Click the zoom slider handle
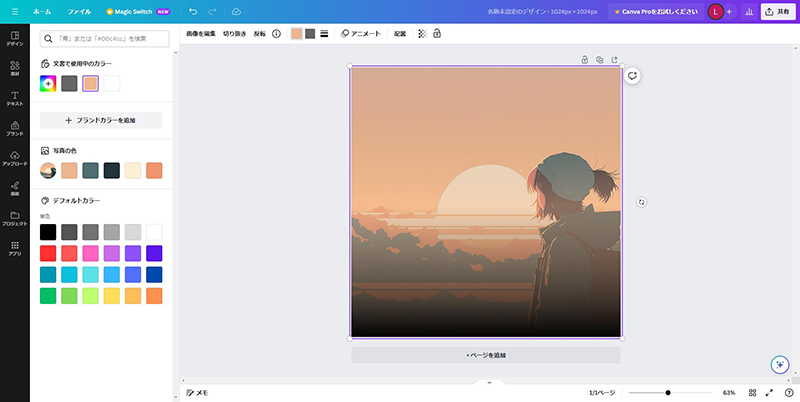The image size is (800, 402). point(668,393)
